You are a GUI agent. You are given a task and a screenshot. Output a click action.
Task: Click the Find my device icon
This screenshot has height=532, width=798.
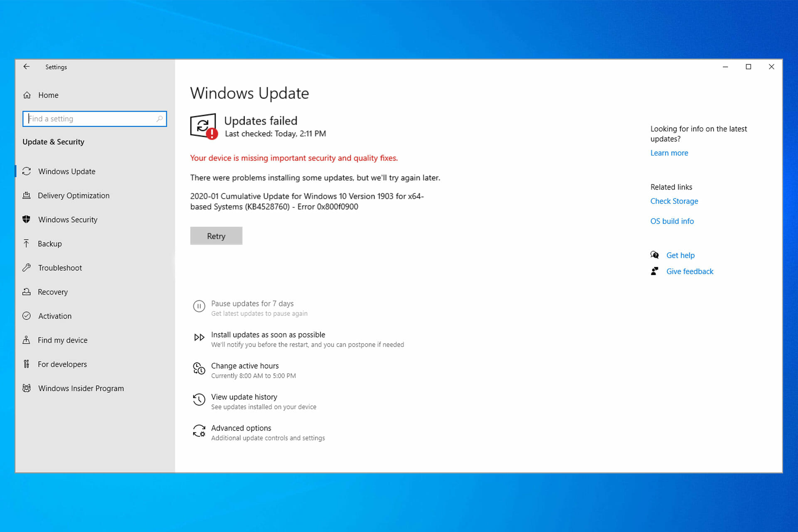[27, 340]
